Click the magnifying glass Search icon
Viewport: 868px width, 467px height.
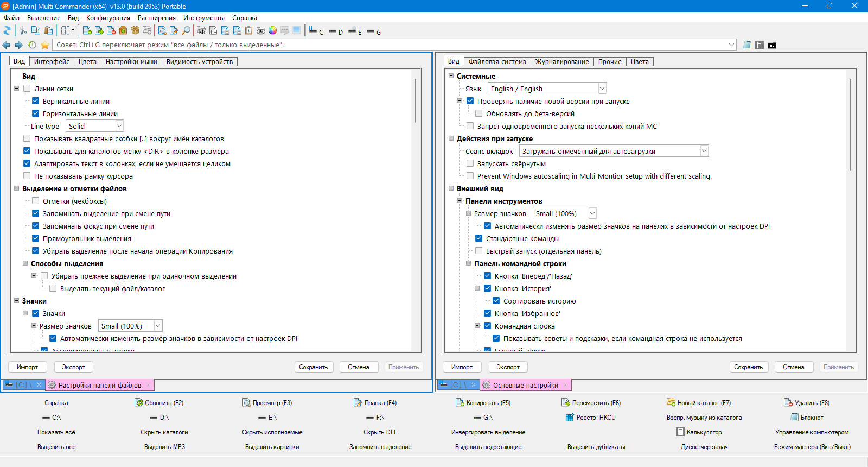coord(186,30)
